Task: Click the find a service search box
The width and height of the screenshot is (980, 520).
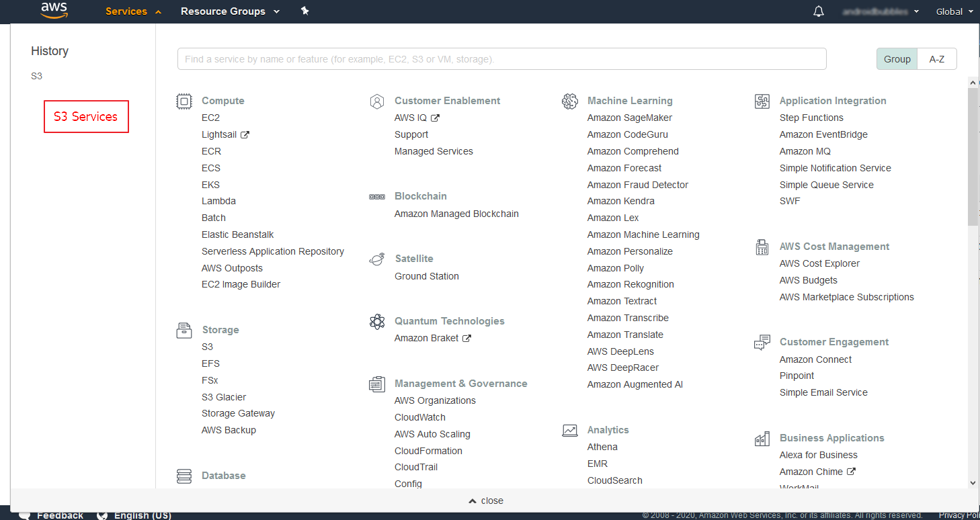Action: [x=501, y=59]
